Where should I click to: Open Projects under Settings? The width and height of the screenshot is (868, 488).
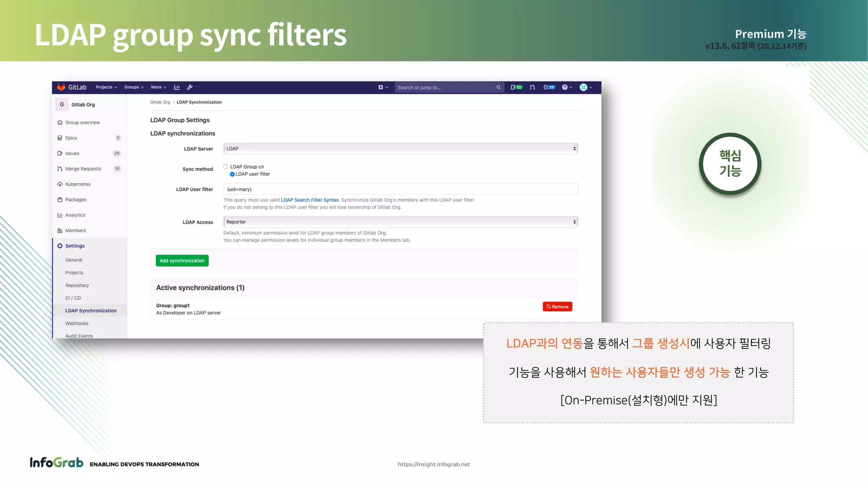[74, 273]
